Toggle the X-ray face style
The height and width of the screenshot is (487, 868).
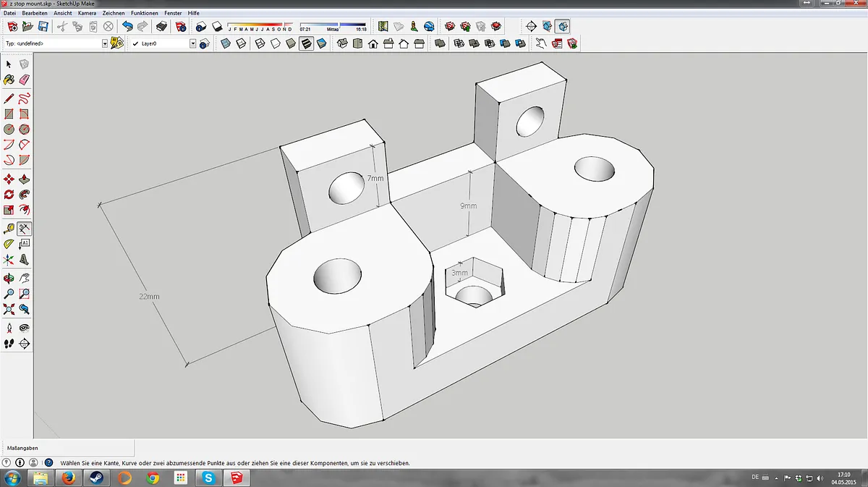coord(225,43)
